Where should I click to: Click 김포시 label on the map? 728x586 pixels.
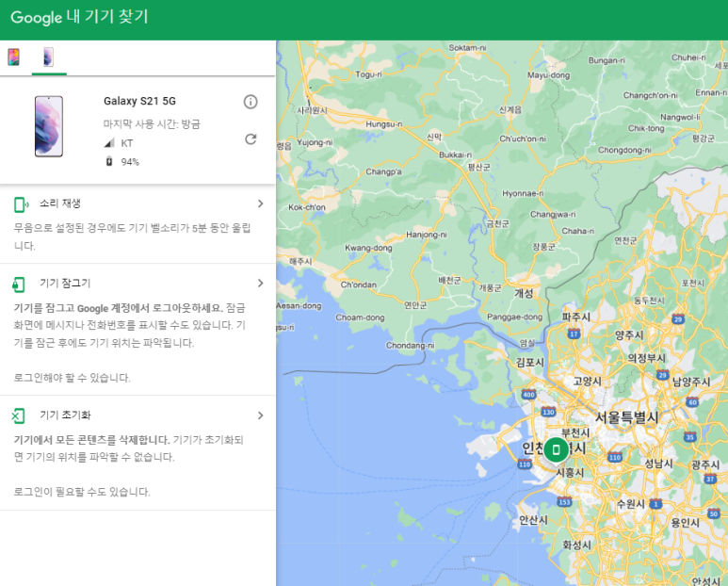(x=529, y=362)
